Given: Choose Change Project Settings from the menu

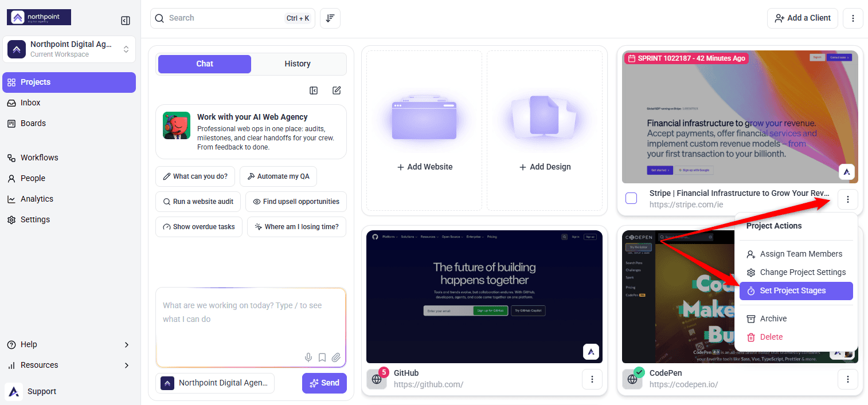Looking at the screenshot, I should (x=796, y=272).
